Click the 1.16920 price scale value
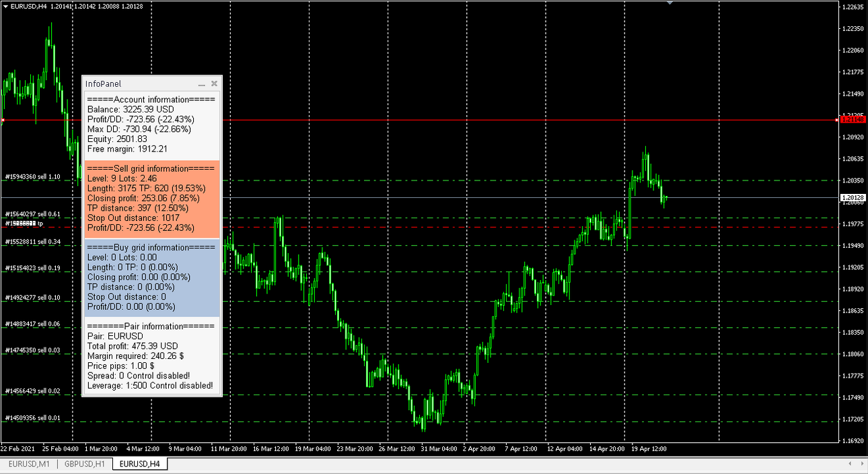Screen dimensions: 868x474 (x=853, y=441)
